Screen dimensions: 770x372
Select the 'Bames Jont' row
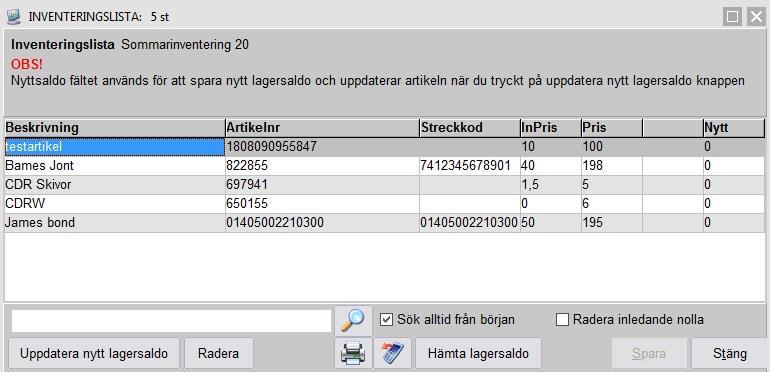[x=385, y=166]
